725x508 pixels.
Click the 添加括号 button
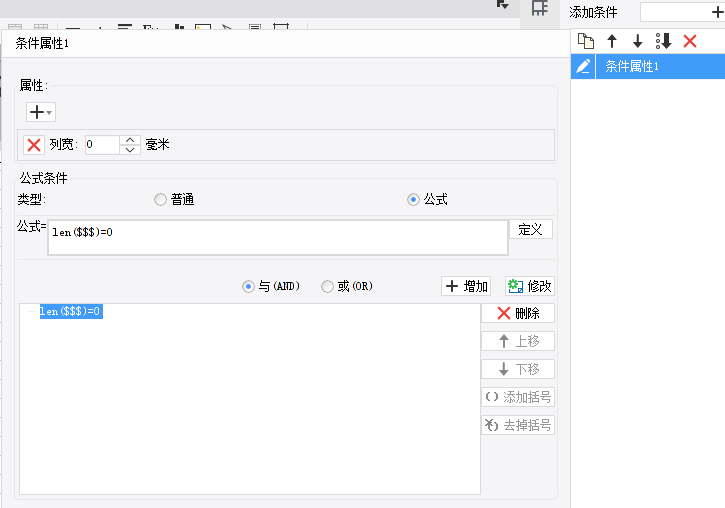518,397
